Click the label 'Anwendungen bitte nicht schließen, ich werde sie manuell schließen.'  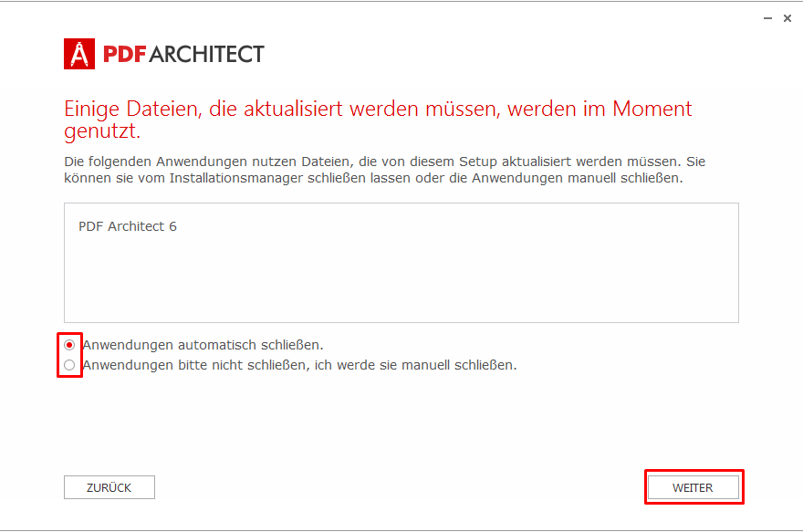click(300, 365)
